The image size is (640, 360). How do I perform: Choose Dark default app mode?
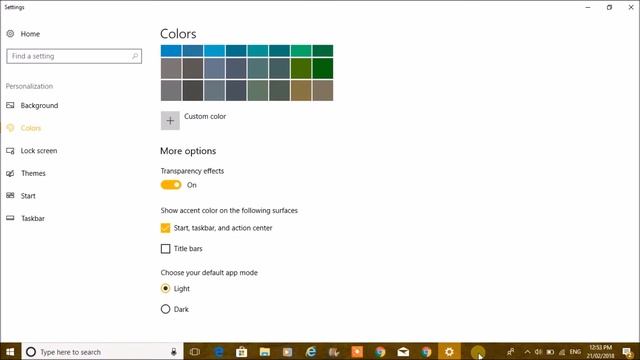click(x=165, y=309)
